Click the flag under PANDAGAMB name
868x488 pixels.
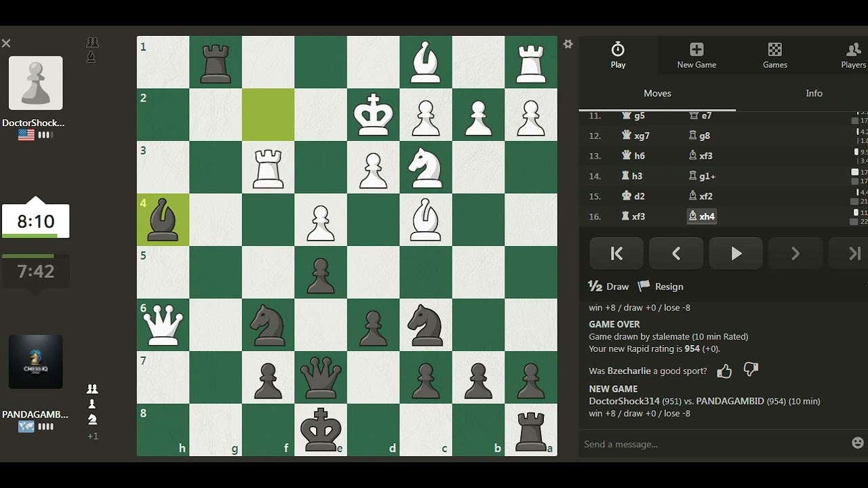tap(26, 426)
